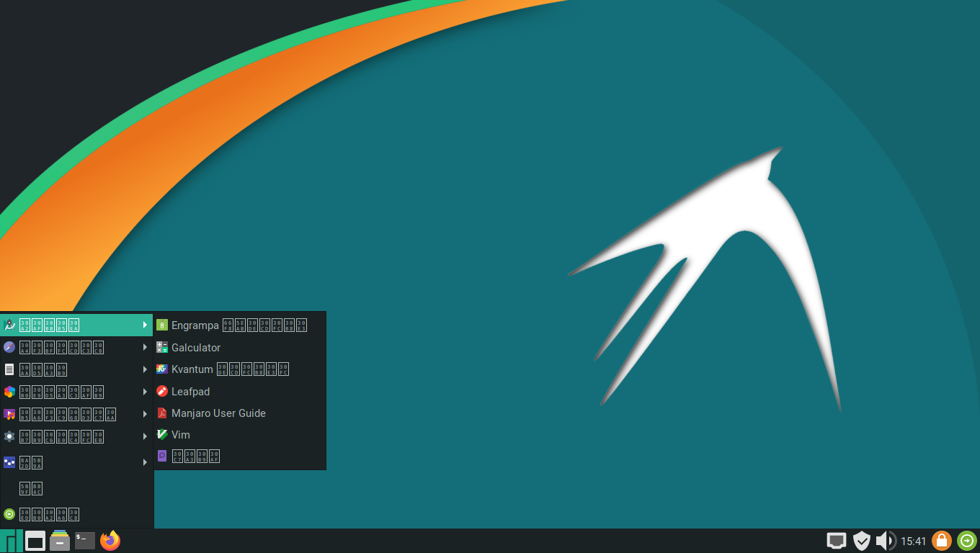Click the show desktop taskbar icon

pos(35,541)
